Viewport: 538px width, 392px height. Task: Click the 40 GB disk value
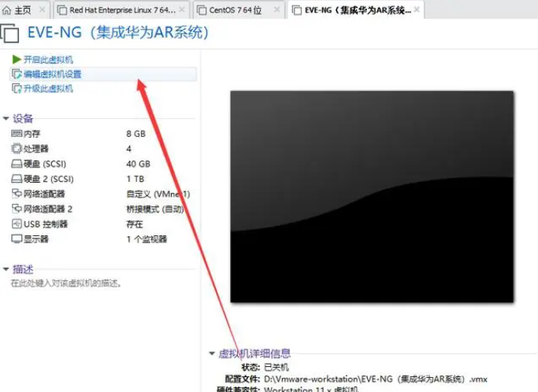(139, 164)
